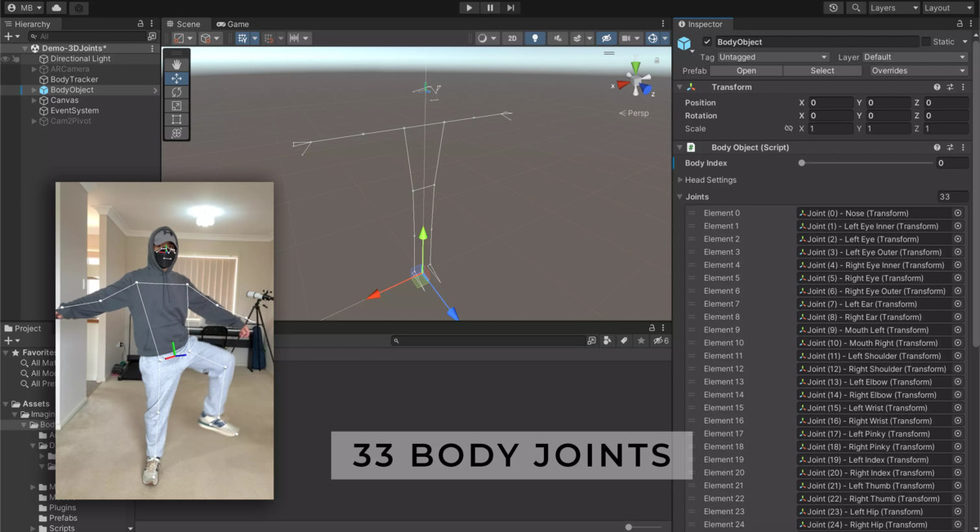Open the Scene camera settings icon
Image resolution: width=980 pixels, height=532 pixels.
626,38
